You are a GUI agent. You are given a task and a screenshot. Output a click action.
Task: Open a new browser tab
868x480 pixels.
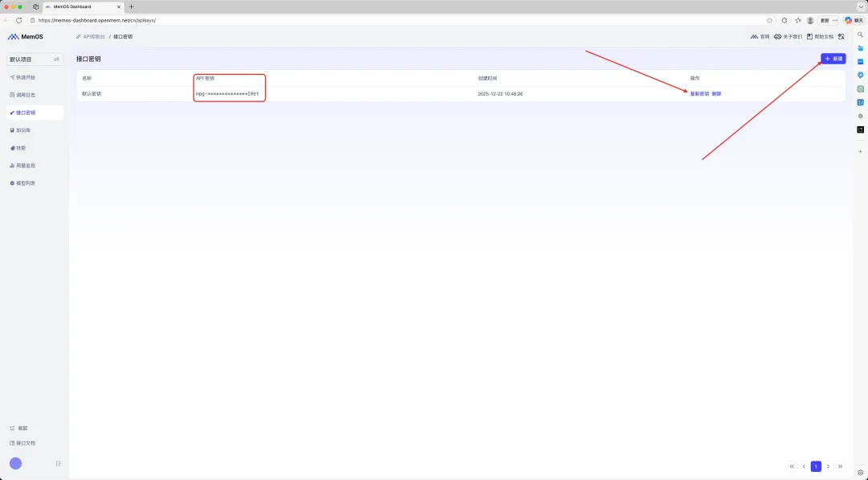[131, 6]
